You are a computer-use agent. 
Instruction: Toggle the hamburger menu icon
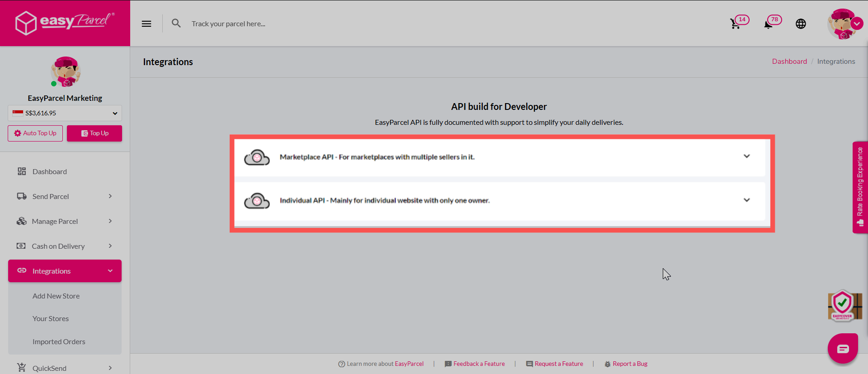[146, 24]
